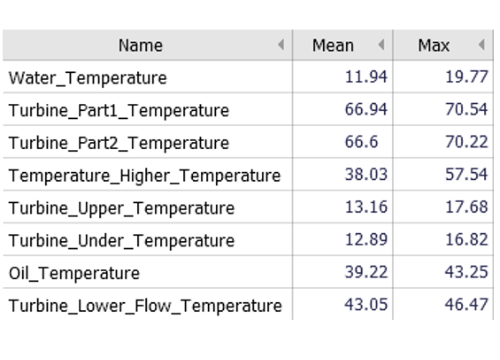Click the Mean column sort arrow
This screenshot has height=360, width=500.
[x=381, y=45]
